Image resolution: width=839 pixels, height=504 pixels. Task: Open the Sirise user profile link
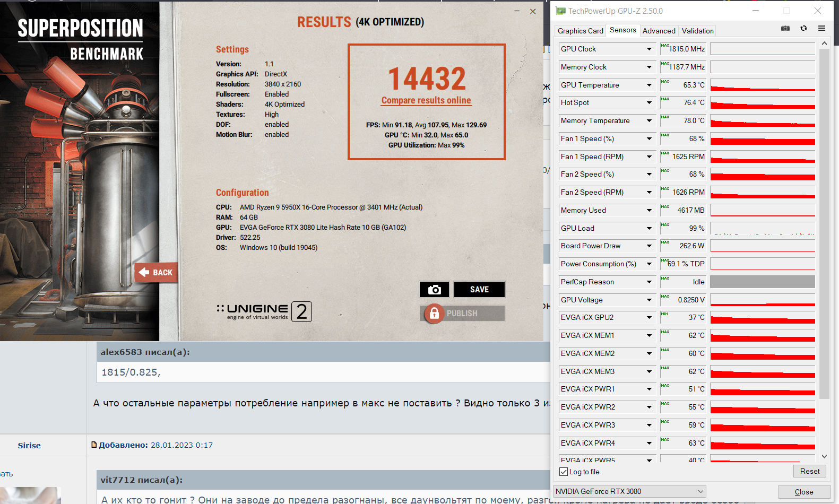29,446
